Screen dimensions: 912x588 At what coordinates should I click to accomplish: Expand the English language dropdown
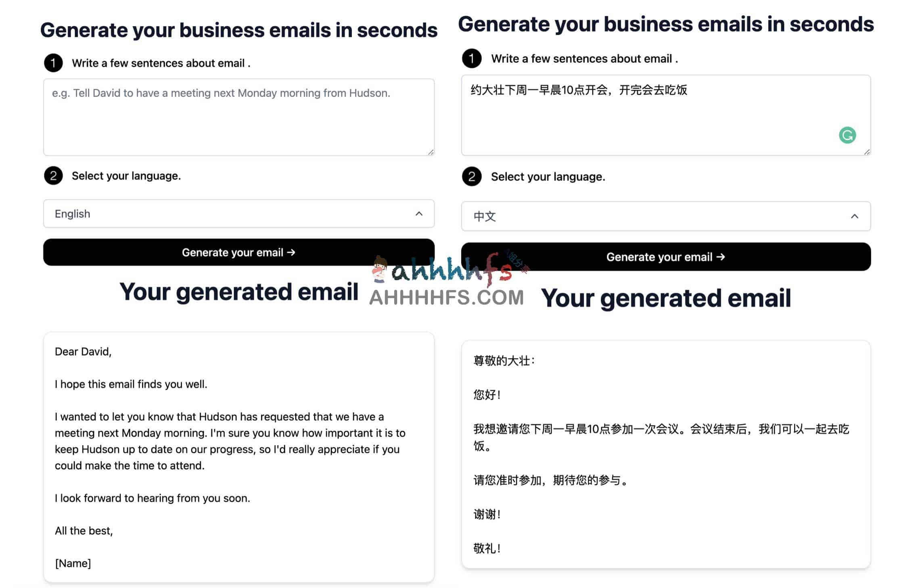[x=418, y=214]
